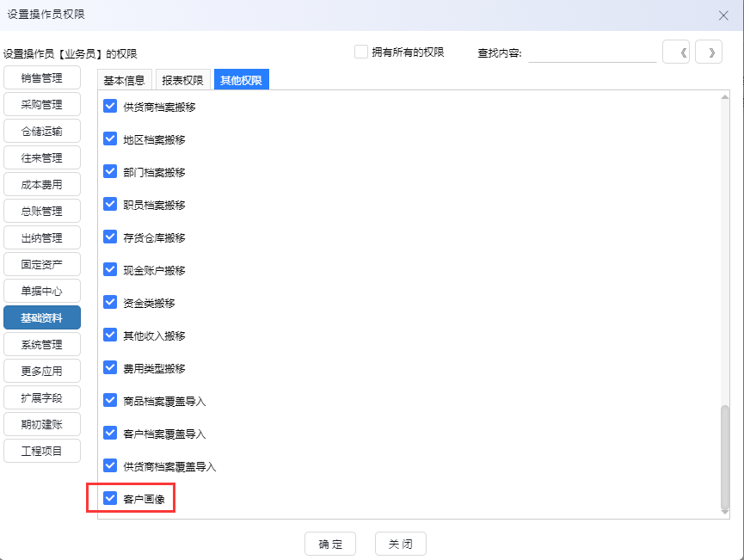Uncheck 现金账户搬移 permission

tap(110, 269)
